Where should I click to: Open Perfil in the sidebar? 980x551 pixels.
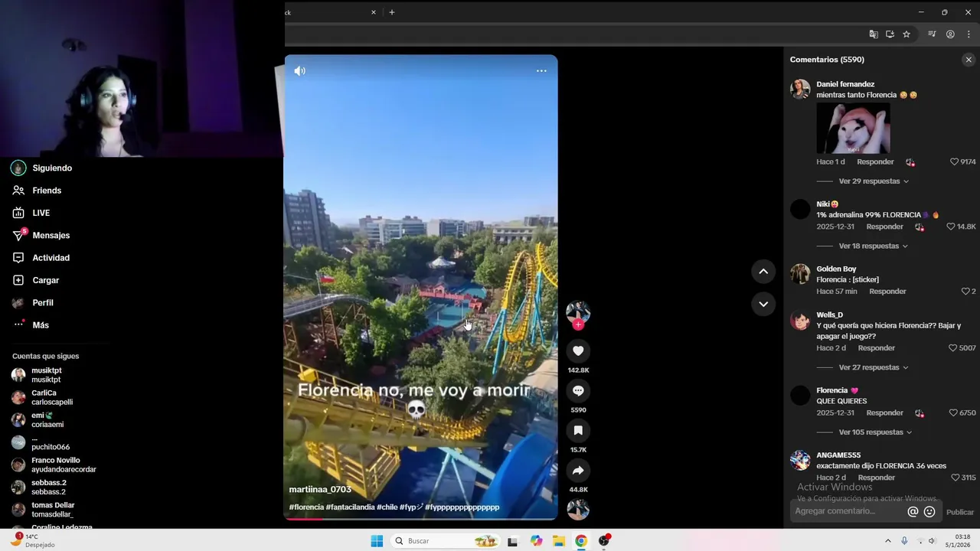point(42,302)
